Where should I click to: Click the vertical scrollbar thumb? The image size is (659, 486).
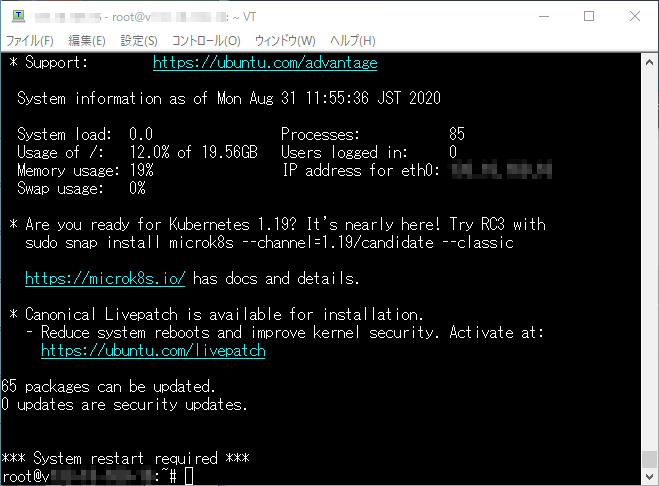coord(650,460)
